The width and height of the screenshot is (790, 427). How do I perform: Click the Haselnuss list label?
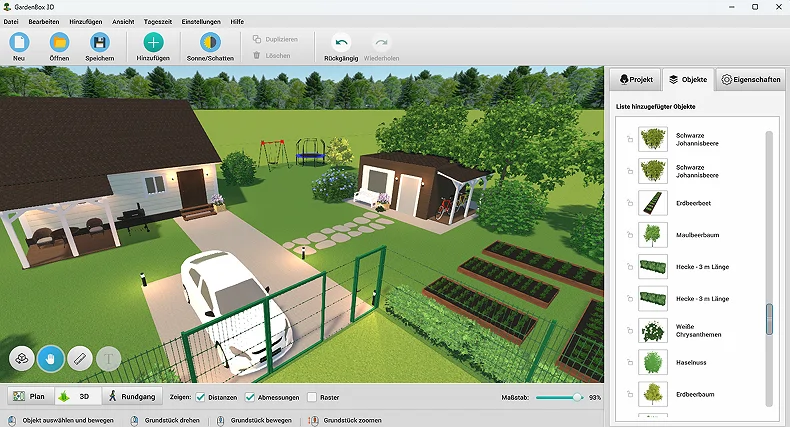click(691, 363)
